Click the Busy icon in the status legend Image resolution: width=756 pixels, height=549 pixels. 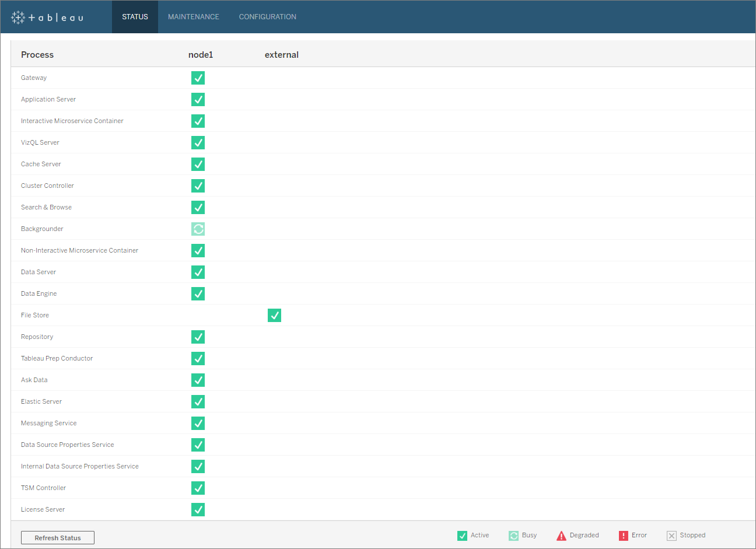(x=514, y=535)
